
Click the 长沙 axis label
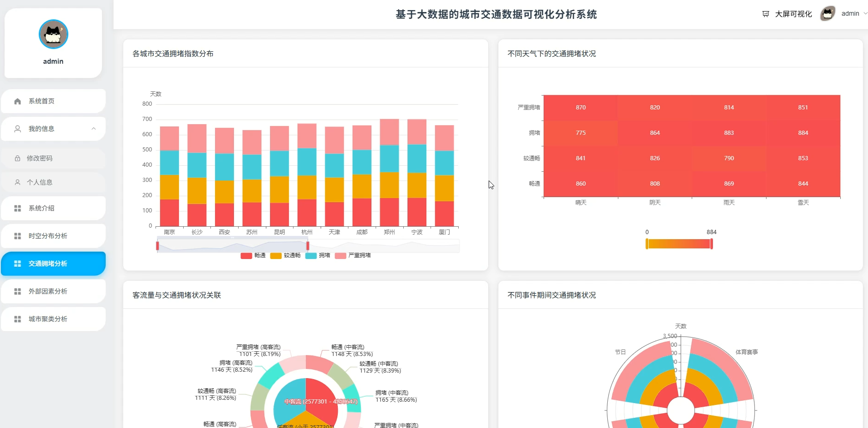pyautogui.click(x=197, y=232)
